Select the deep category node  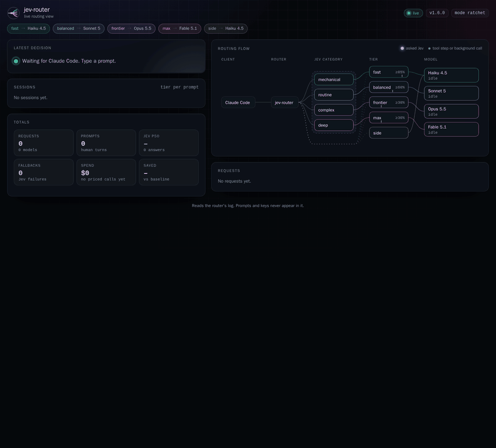click(x=334, y=125)
